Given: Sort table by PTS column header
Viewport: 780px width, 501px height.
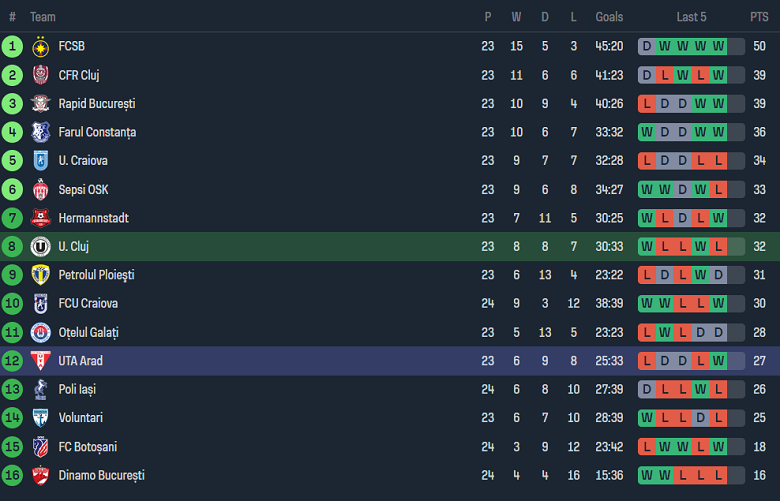Looking at the screenshot, I should coord(759,17).
